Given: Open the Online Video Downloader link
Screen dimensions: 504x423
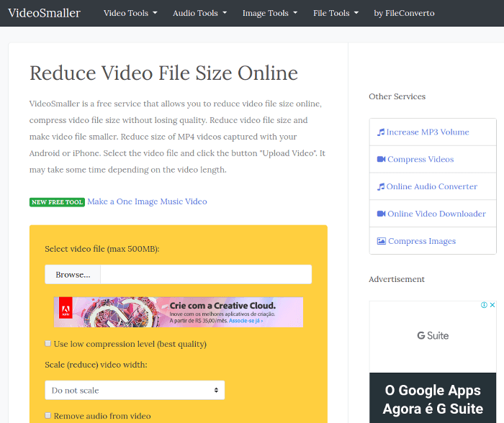Looking at the screenshot, I should click(436, 214).
